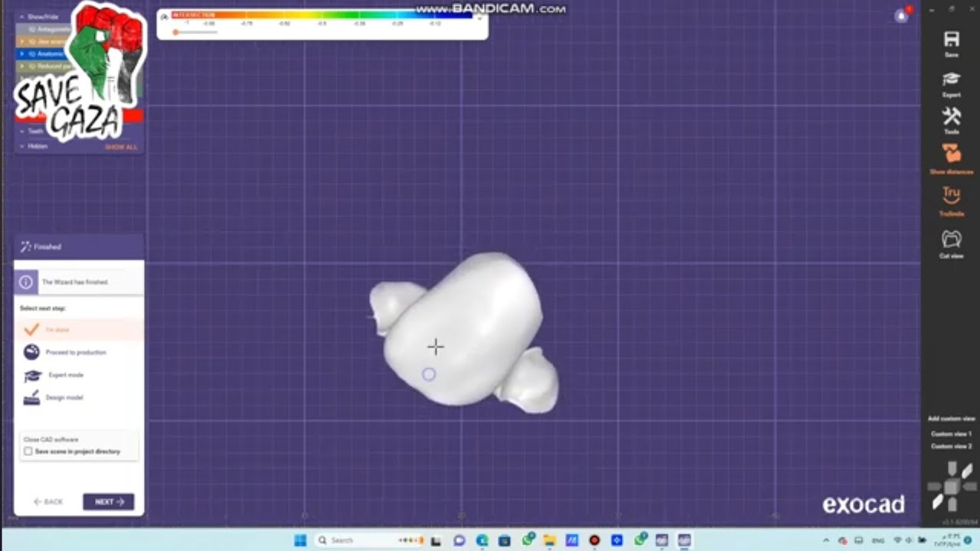The image size is (980, 551).
Task: Open the Windows Start menu
Action: point(300,540)
